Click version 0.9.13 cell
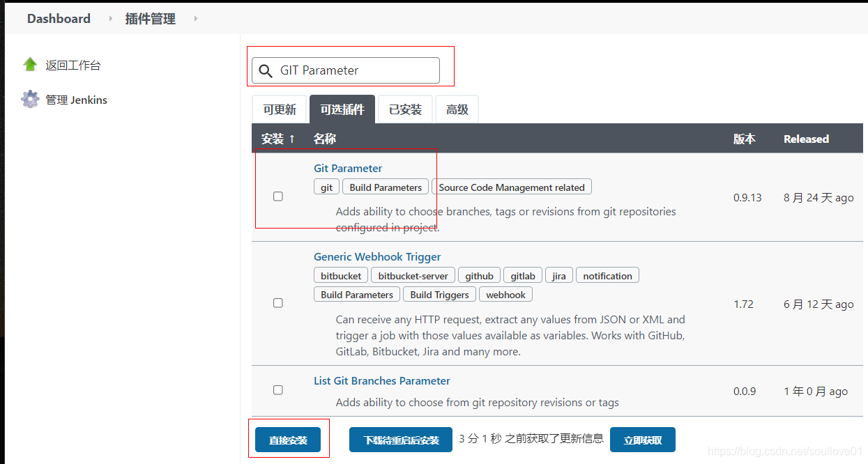The height and width of the screenshot is (464, 868). tap(747, 197)
